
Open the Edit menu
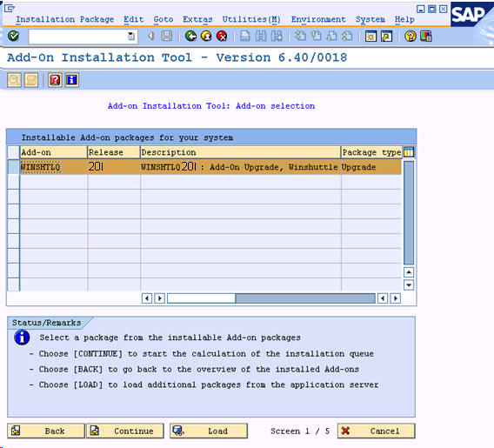point(134,19)
